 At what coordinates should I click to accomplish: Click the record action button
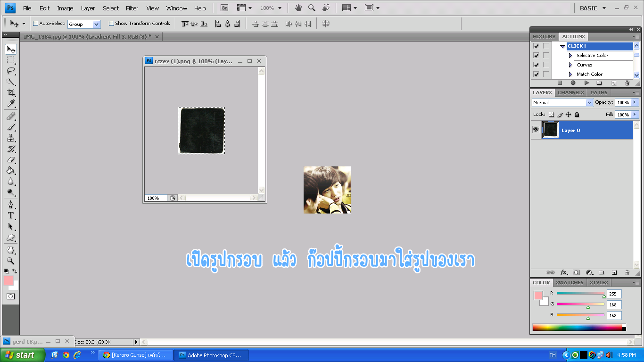point(573,83)
